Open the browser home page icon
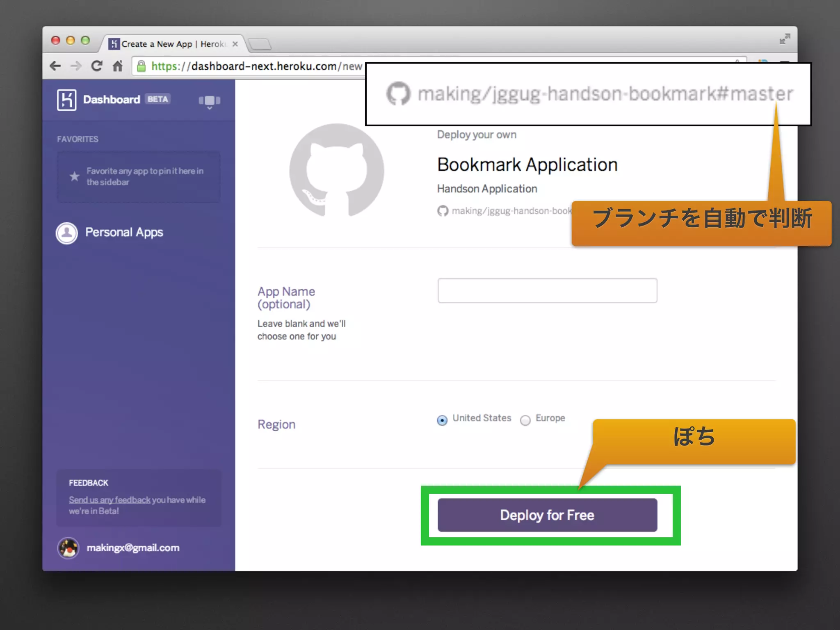The image size is (840, 630). click(x=118, y=66)
